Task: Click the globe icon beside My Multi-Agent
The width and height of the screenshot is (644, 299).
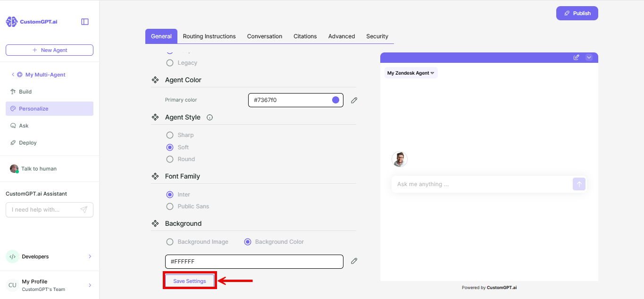Action: tap(20, 75)
